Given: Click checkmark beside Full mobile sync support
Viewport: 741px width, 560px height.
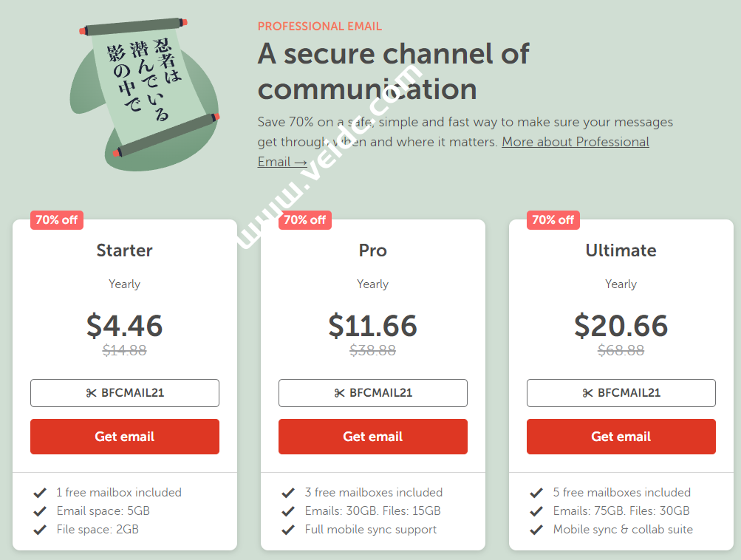Looking at the screenshot, I should [x=288, y=529].
